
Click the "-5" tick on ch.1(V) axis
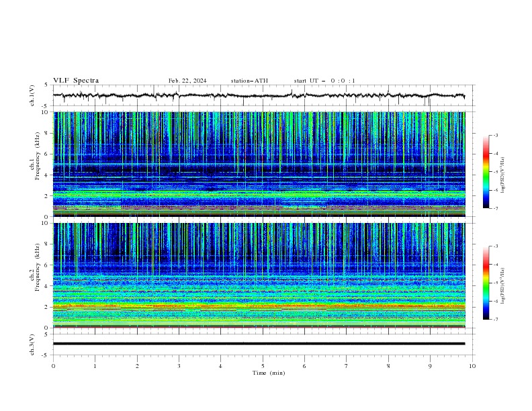46,106
